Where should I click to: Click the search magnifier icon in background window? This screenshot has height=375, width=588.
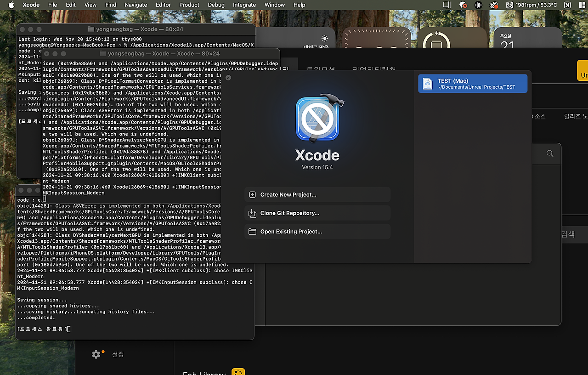(550, 153)
